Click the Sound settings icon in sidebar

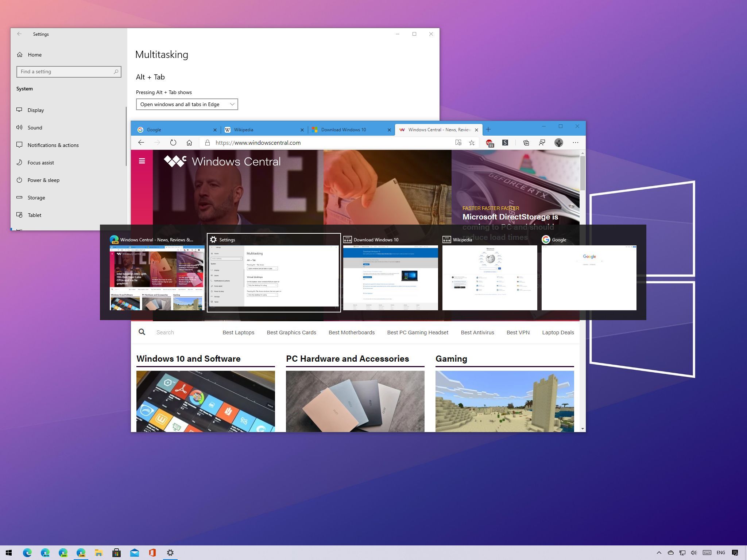click(x=20, y=127)
